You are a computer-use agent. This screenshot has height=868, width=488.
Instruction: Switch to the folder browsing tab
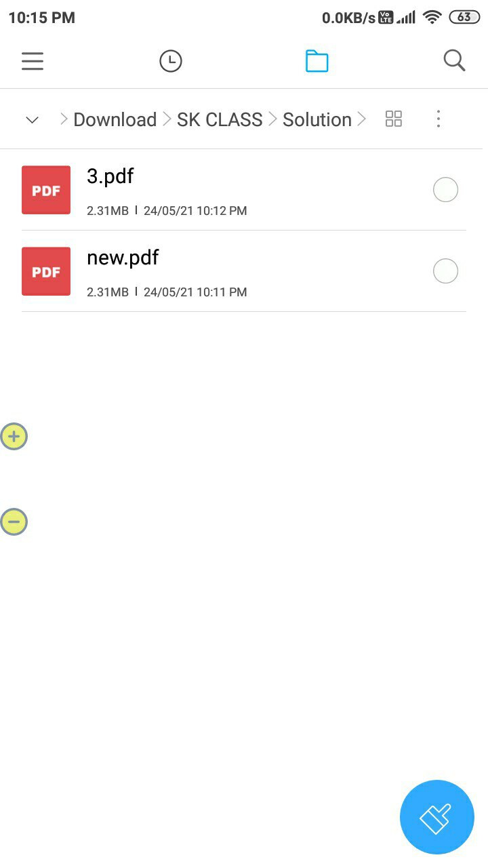[x=317, y=61]
